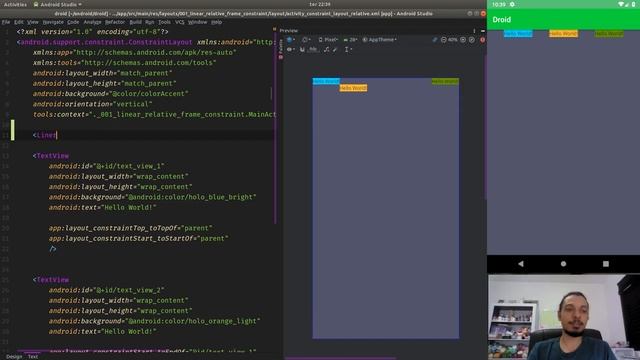Image resolution: width=640 pixels, height=360 pixels.
Task: Open the Window menu
Action: (198, 22)
